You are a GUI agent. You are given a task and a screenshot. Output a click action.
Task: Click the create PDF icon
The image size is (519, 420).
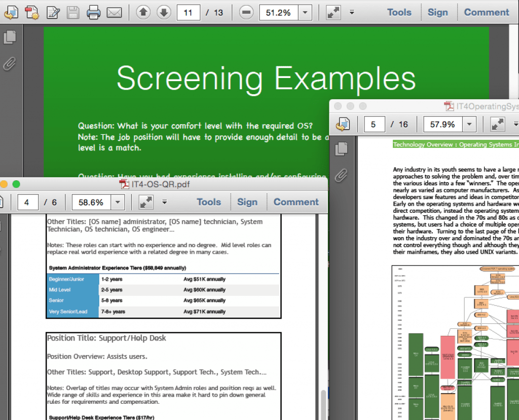pyautogui.click(x=32, y=13)
